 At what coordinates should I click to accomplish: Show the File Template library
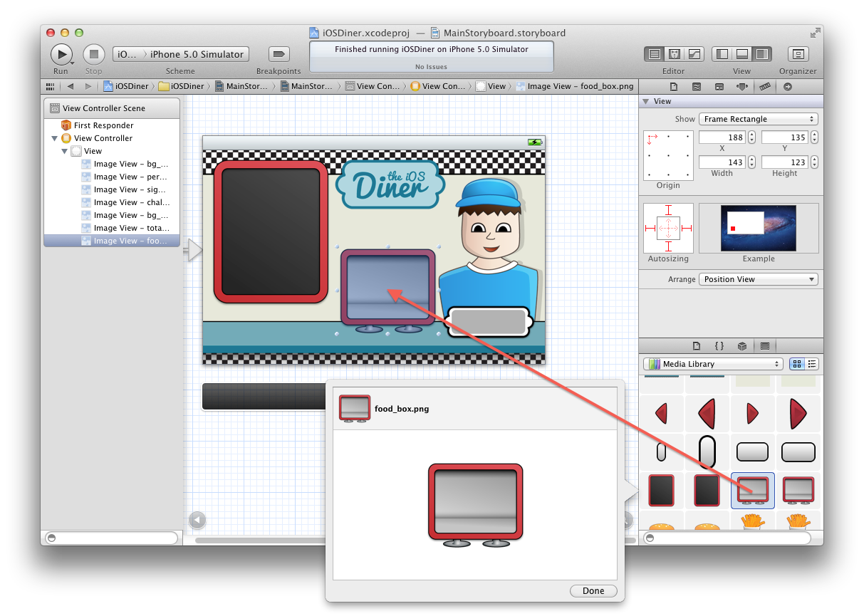pos(697,346)
